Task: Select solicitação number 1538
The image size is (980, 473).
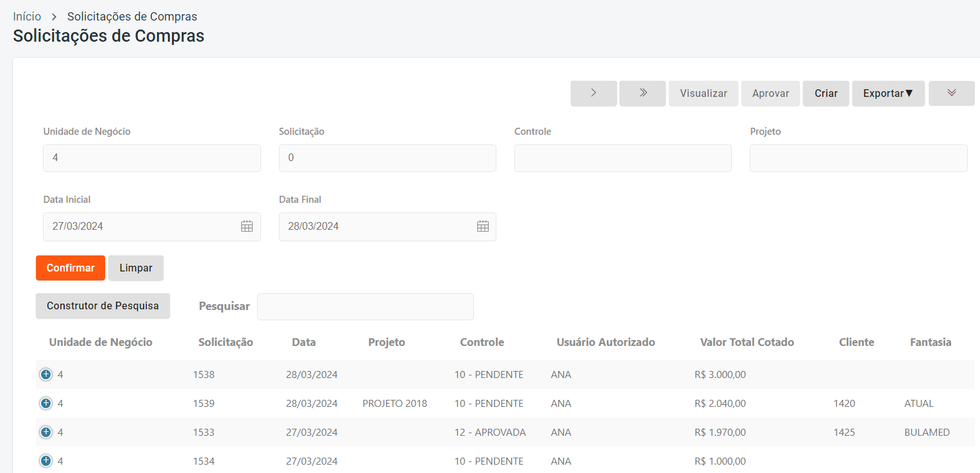Action: (204, 375)
